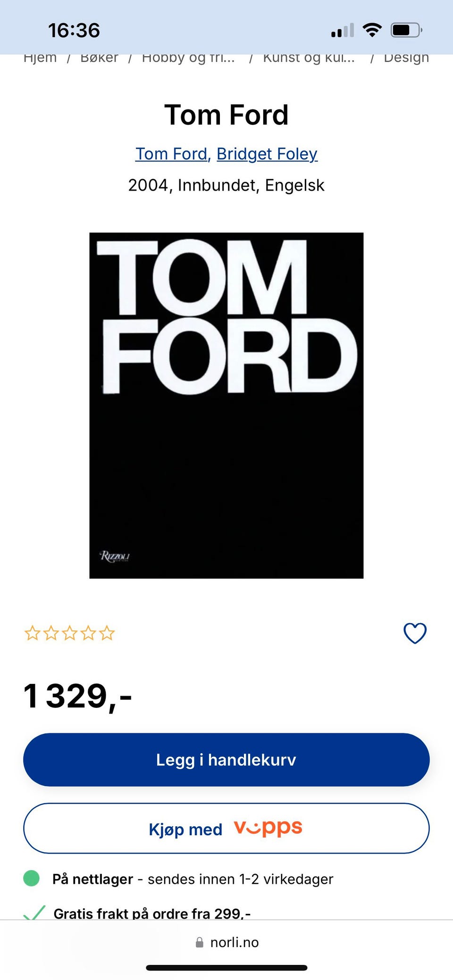The width and height of the screenshot is (453, 980).
Task: Tap the Vipps logo in button
Action: [x=268, y=828]
